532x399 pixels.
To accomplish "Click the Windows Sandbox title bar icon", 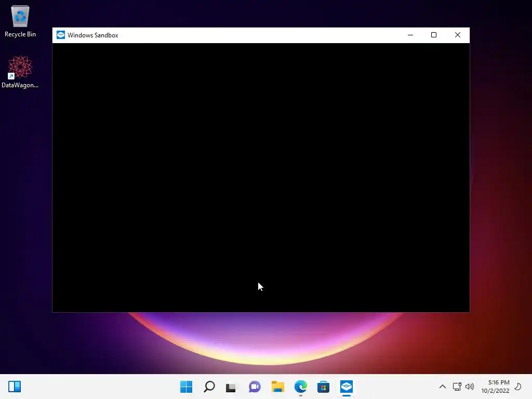I will [x=61, y=35].
